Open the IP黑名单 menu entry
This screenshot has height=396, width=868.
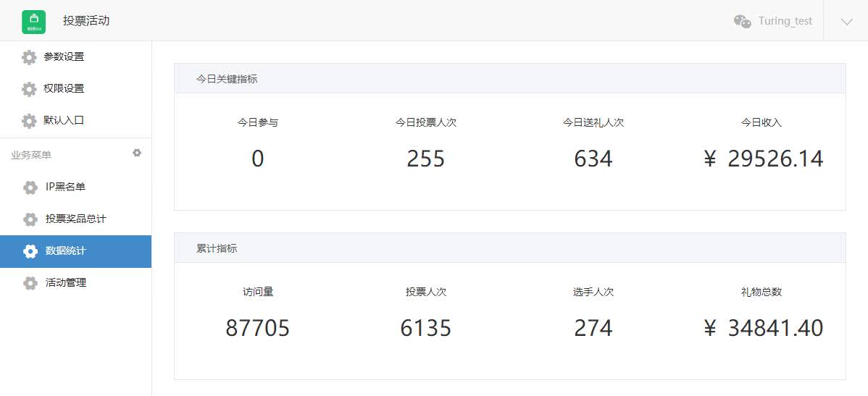click(76, 188)
